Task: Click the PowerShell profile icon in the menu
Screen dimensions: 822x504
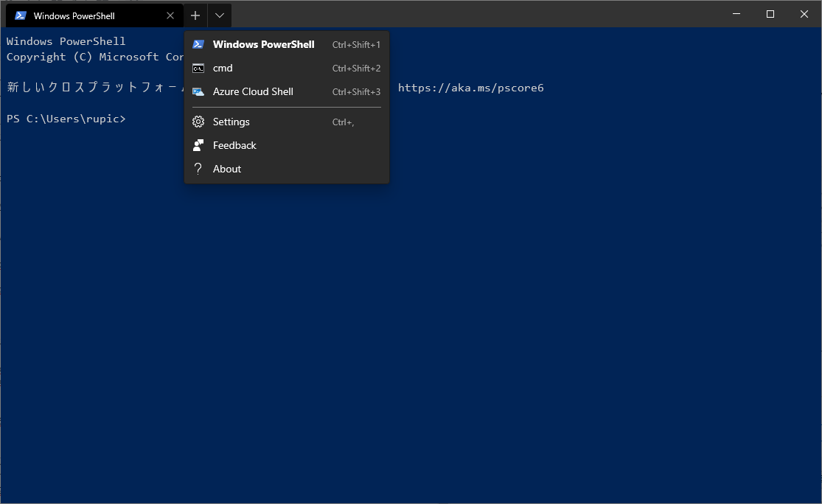Action: 198,44
